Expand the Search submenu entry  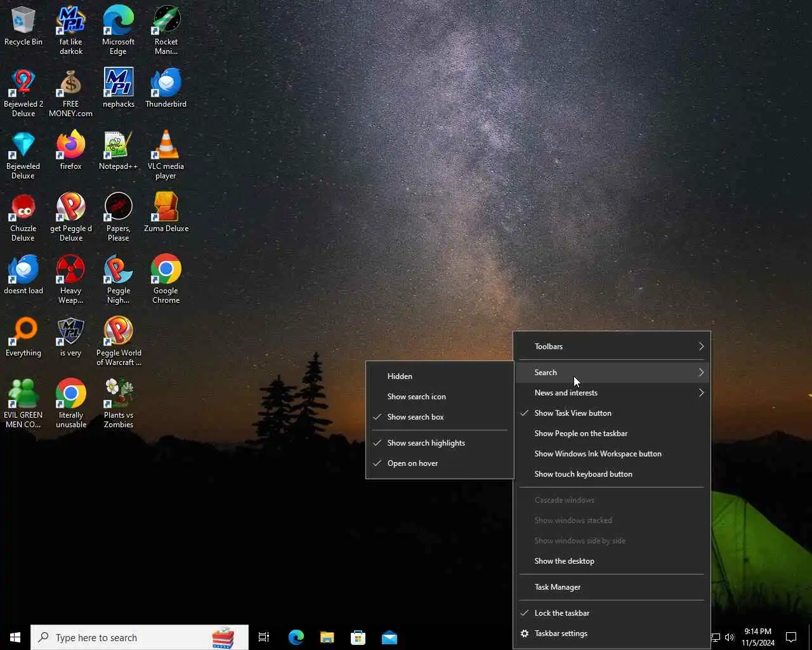tap(612, 373)
